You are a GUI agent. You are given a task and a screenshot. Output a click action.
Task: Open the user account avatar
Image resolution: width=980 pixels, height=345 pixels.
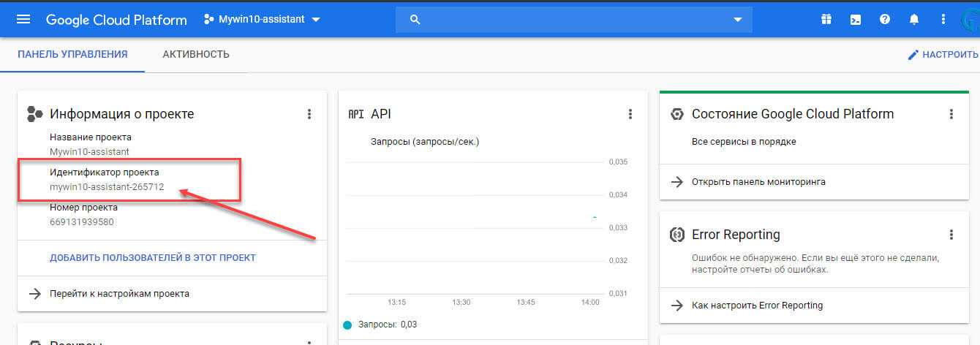click(x=970, y=20)
